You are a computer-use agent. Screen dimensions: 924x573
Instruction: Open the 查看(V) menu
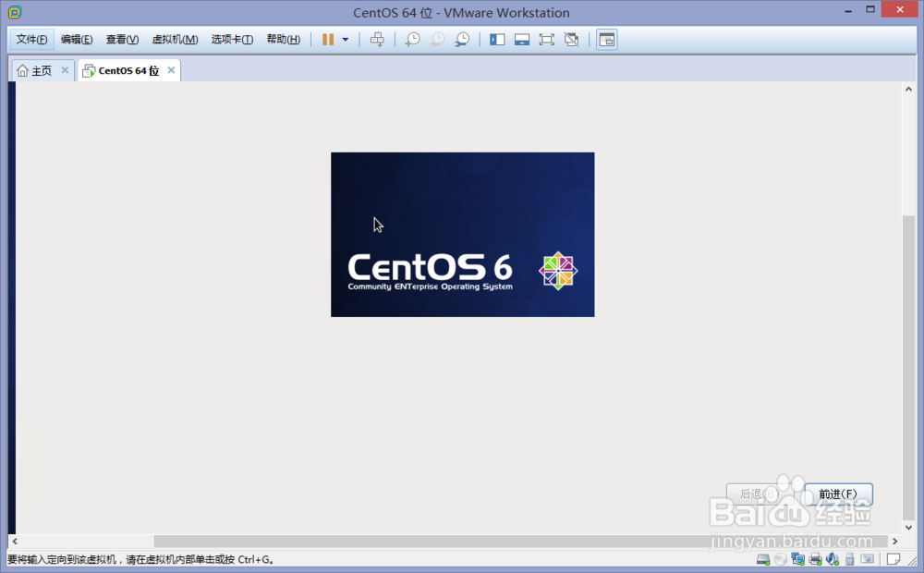[x=122, y=40]
